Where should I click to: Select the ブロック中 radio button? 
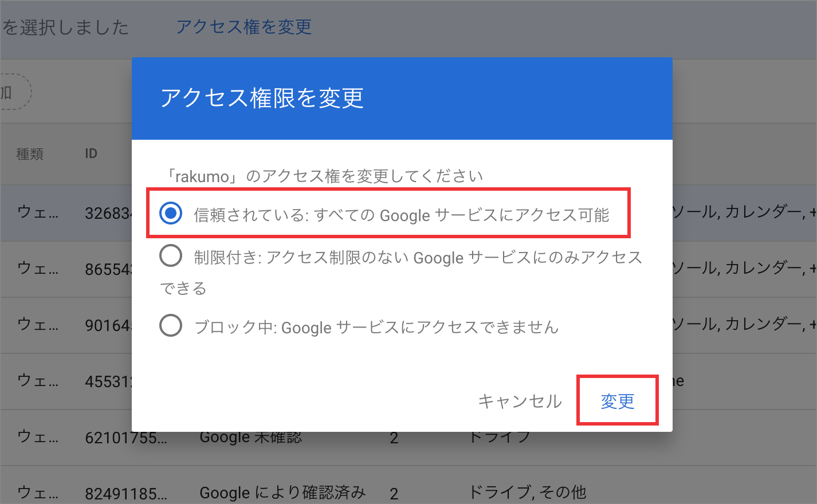pos(171,326)
